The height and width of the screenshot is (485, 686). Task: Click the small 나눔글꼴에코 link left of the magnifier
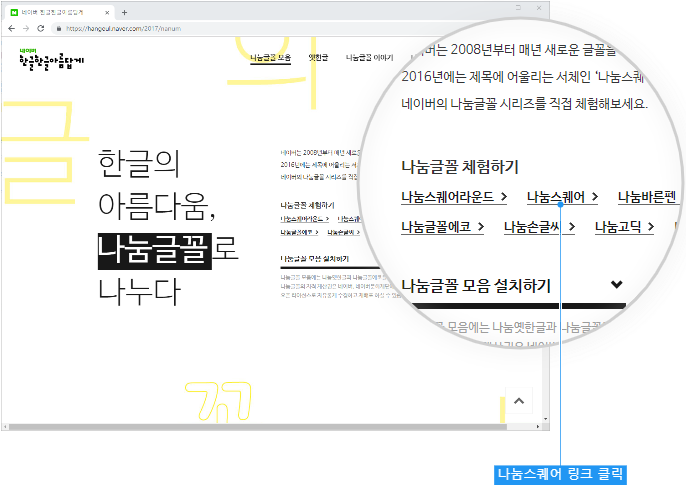[299, 232]
